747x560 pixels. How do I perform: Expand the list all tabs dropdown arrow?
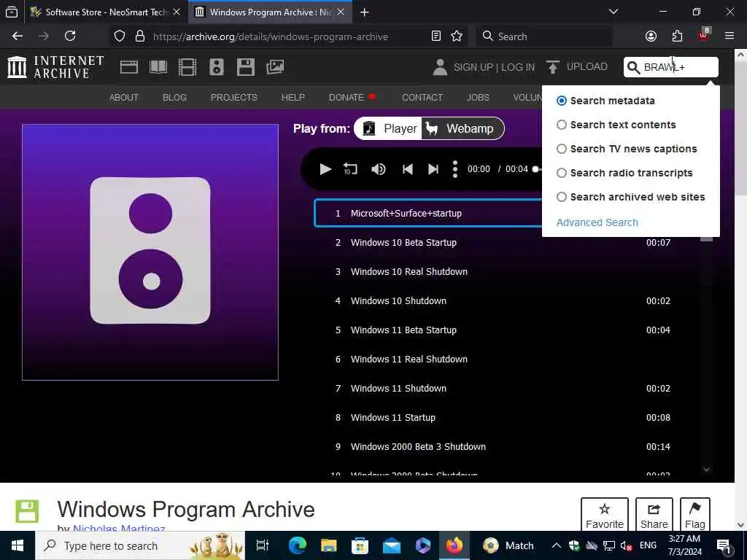point(614,12)
